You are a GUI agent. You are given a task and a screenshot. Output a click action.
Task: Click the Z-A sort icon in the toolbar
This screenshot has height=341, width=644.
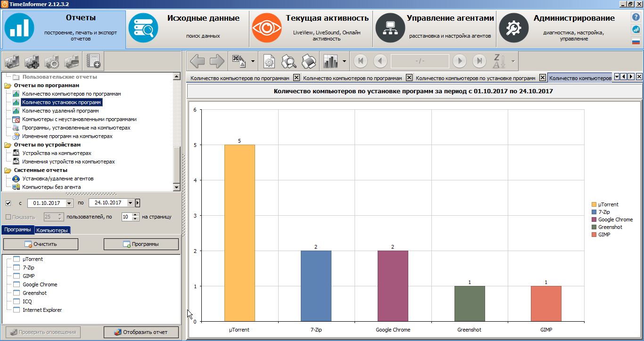coord(499,61)
